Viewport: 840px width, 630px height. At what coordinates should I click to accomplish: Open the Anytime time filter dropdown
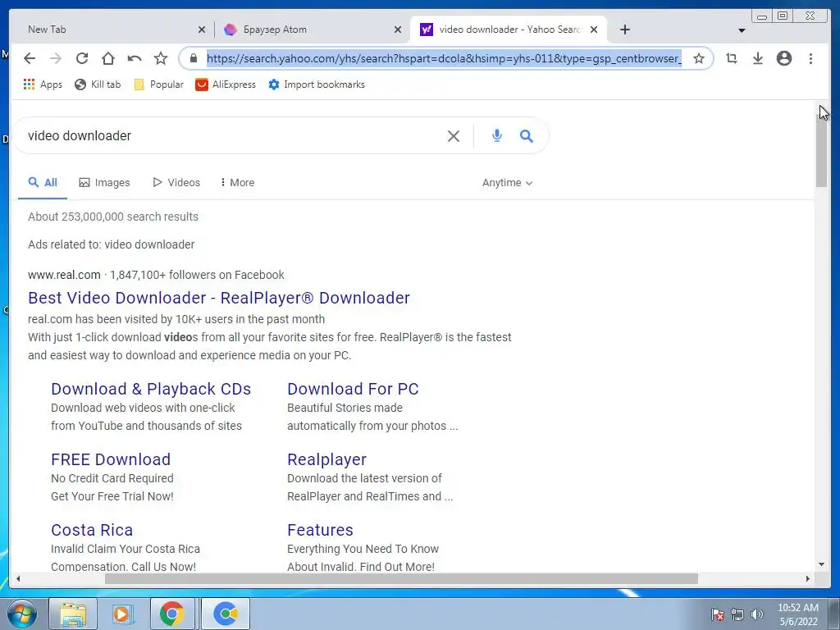507,183
